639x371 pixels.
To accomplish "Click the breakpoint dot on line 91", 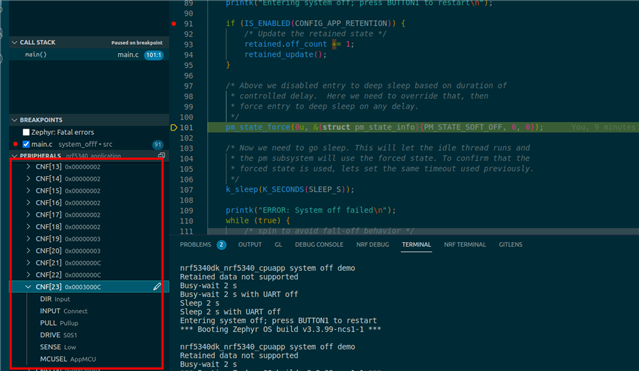I will point(174,24).
